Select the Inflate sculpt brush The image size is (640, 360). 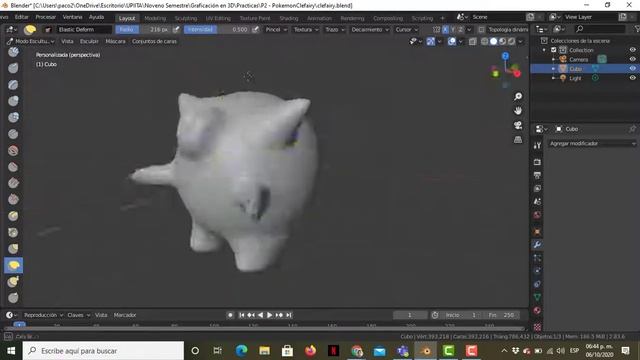pyautogui.click(x=13, y=101)
